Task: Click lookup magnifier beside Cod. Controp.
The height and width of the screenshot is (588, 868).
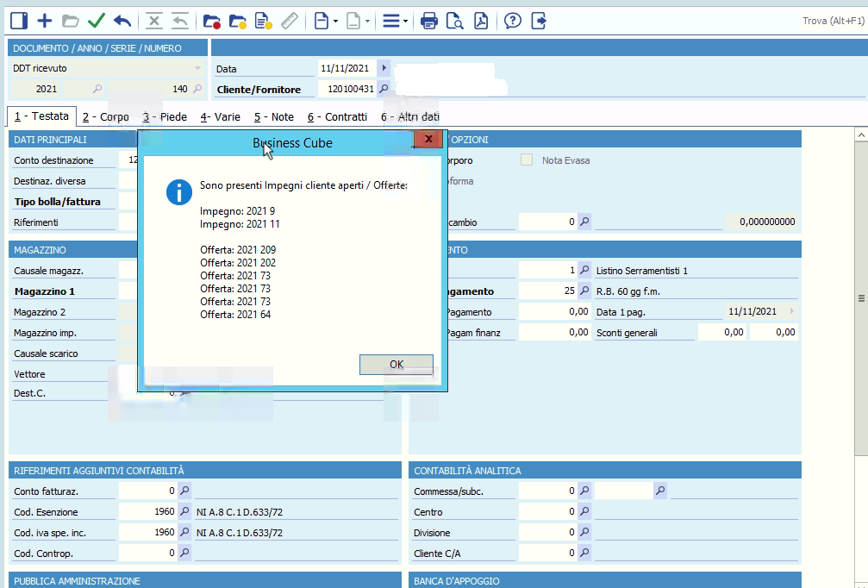Action: pos(185,553)
